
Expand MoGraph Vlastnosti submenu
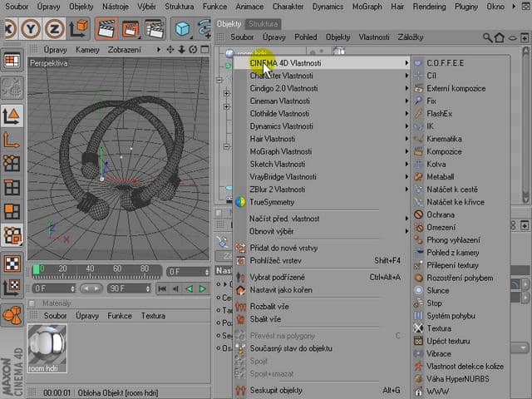click(x=322, y=151)
